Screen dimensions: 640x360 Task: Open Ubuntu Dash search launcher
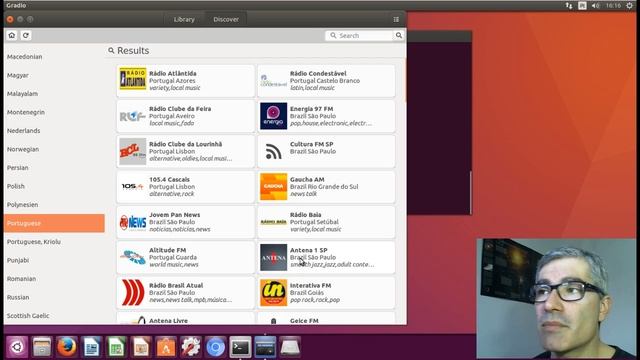point(17,347)
